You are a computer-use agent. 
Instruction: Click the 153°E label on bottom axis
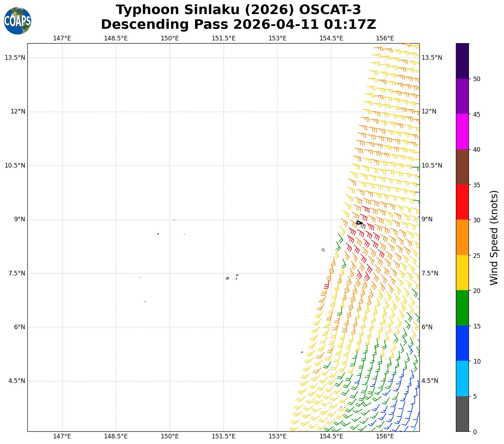tap(277, 436)
